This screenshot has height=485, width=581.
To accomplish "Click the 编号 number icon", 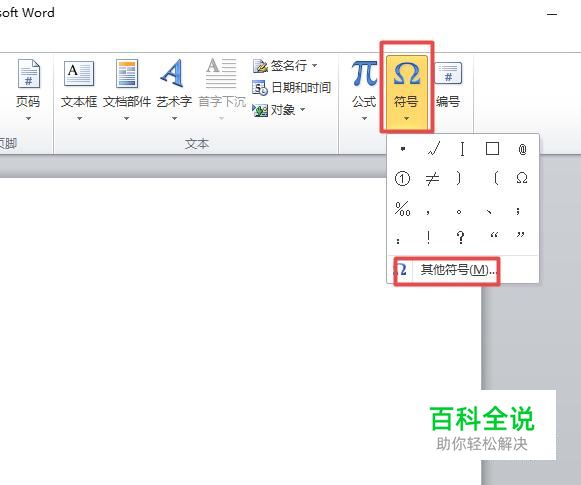I will pos(448,73).
